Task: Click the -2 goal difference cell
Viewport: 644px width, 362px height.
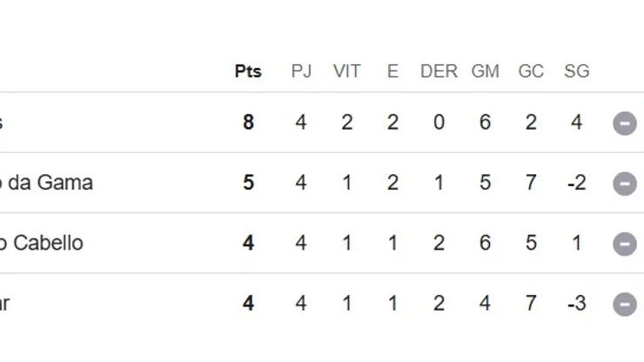Action: point(576,183)
